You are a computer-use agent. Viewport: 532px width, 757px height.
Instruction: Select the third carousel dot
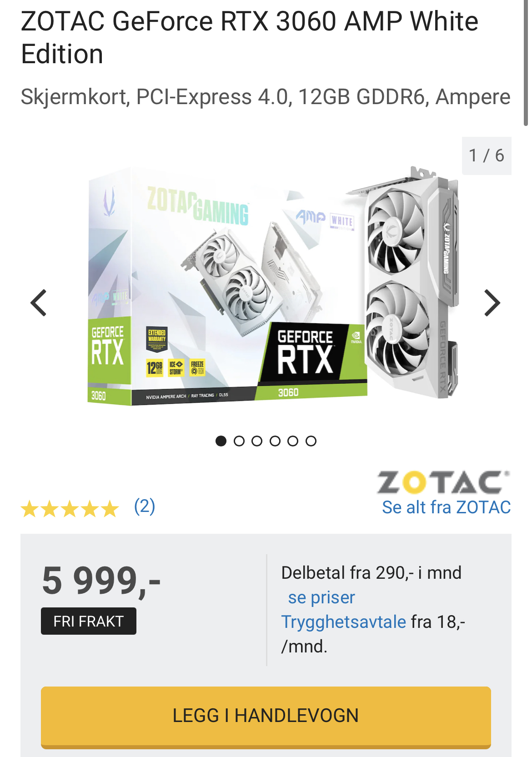coord(257,441)
